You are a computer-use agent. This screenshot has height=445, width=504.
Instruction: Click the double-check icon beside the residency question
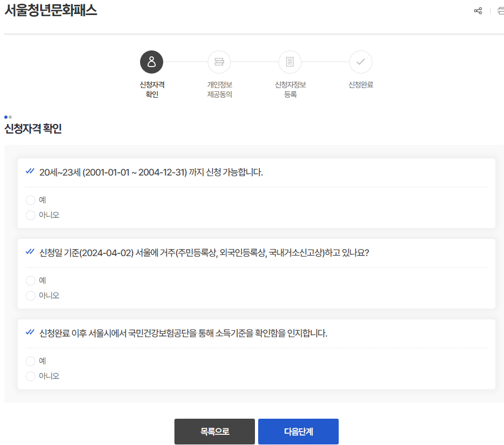[30, 251]
